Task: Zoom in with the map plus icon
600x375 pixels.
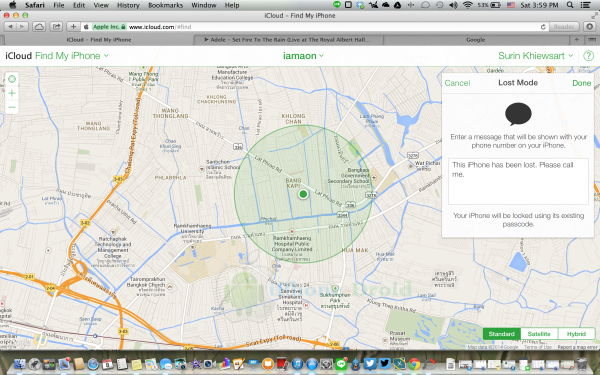Action: [x=12, y=93]
